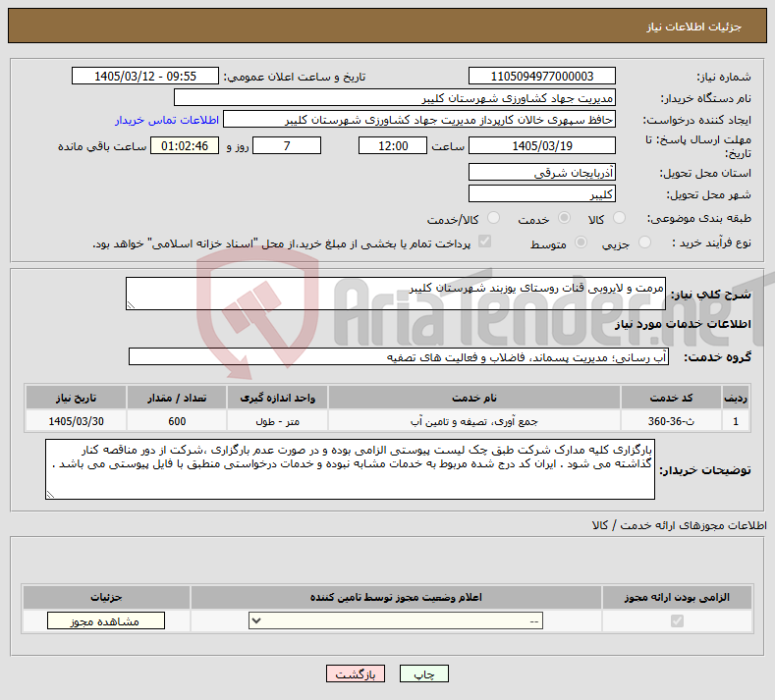Click the جزئیات column header
Image resolution: width=775 pixels, height=700 pixels.
pyautogui.click(x=106, y=597)
